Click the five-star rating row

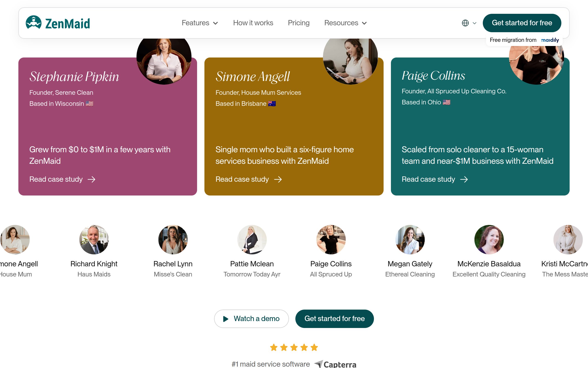coord(294,347)
